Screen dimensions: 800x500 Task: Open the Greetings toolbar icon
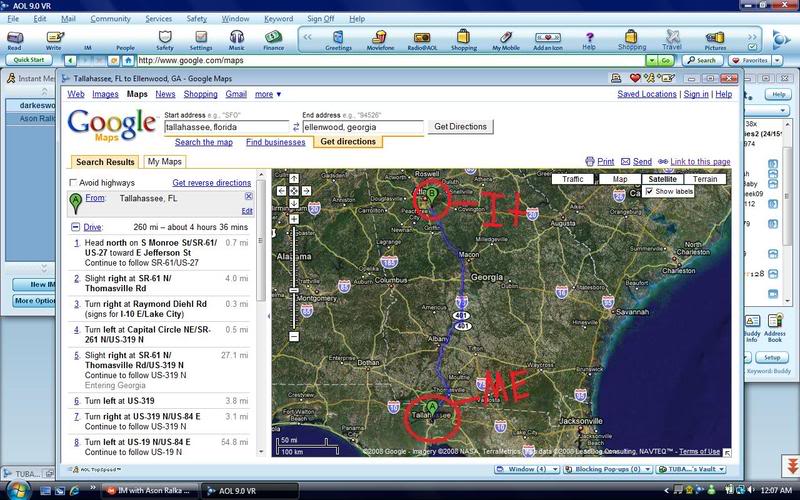pyautogui.click(x=338, y=40)
